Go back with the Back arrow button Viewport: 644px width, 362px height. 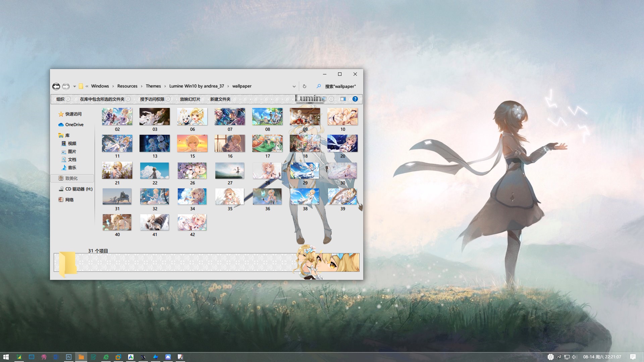pyautogui.click(x=56, y=86)
